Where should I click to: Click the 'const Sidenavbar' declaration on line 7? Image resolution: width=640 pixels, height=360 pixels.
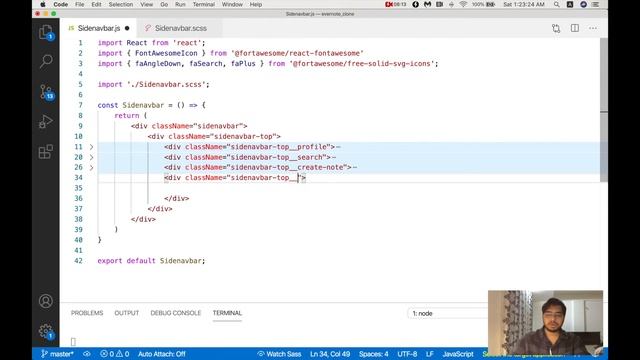click(x=131, y=105)
